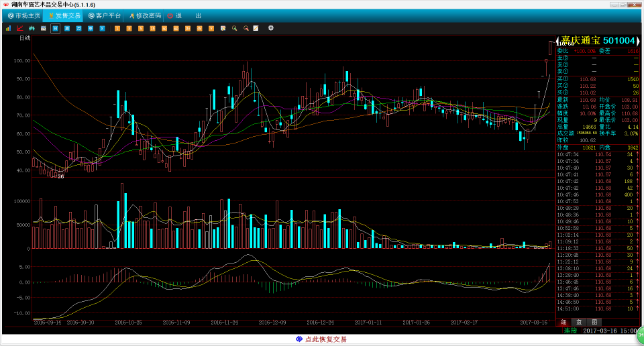Click trade row at 10:48:28
Screen dimensions: 644x346
[598, 208]
